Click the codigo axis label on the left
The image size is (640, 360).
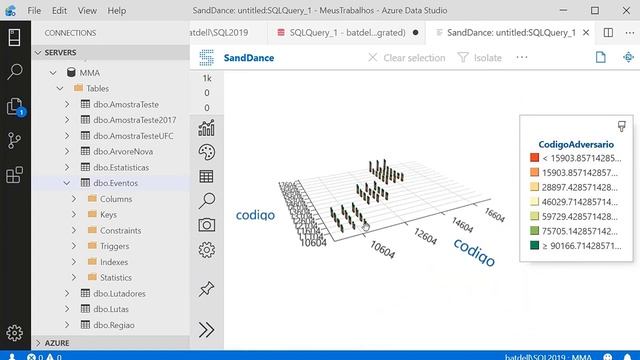pos(255,215)
